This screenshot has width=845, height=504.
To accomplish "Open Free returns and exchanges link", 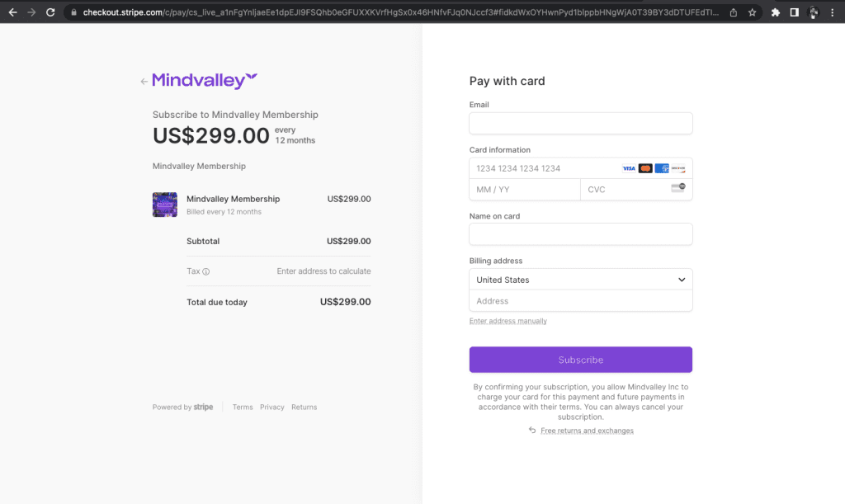I will pyautogui.click(x=587, y=431).
